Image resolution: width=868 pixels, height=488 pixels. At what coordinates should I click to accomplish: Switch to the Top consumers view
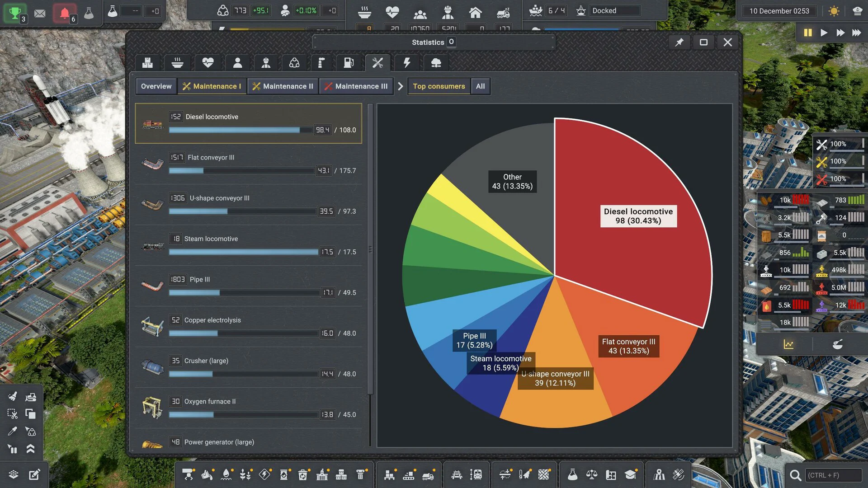point(438,86)
